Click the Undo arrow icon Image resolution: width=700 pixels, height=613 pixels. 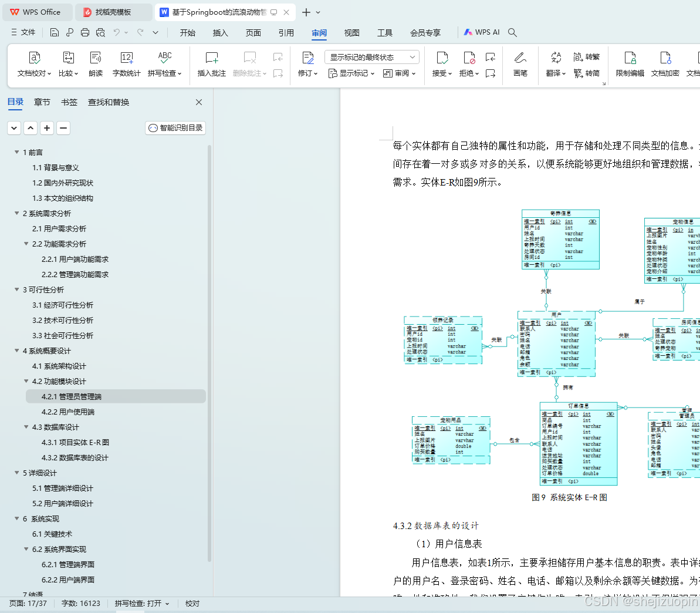117,32
